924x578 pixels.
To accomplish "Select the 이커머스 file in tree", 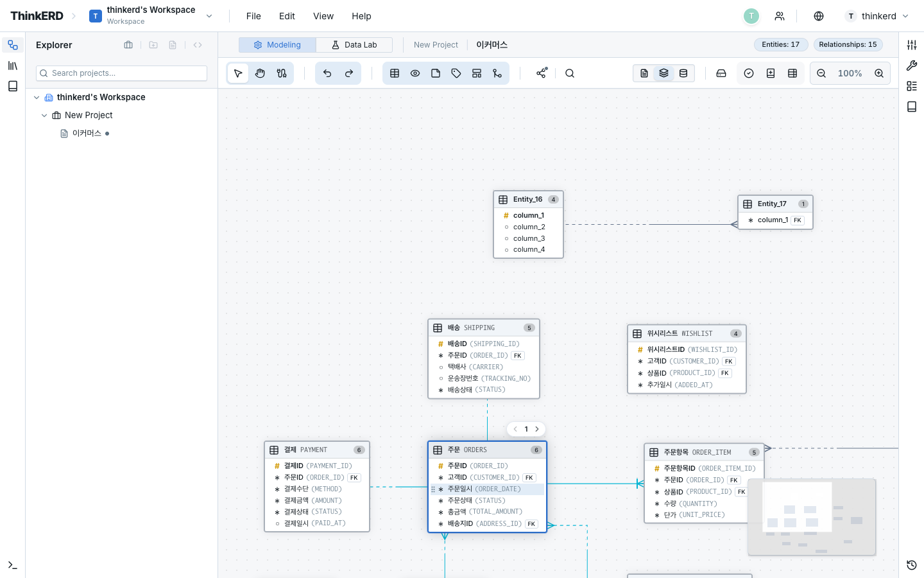I will 87,134.
